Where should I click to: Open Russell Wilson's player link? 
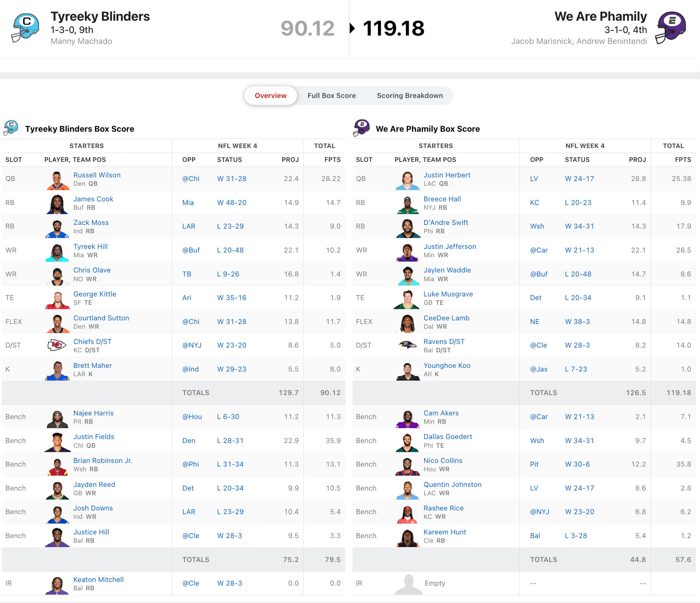97,175
